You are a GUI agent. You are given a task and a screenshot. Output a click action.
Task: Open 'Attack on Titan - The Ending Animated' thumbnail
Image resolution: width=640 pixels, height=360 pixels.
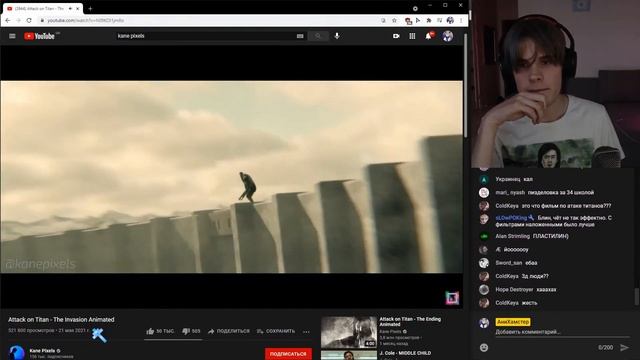349,332
